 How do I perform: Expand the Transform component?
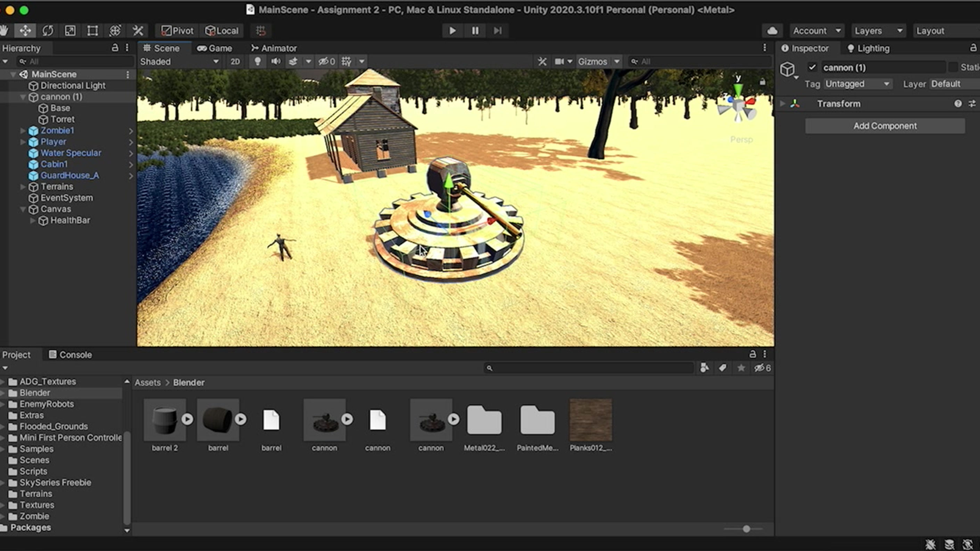click(783, 104)
